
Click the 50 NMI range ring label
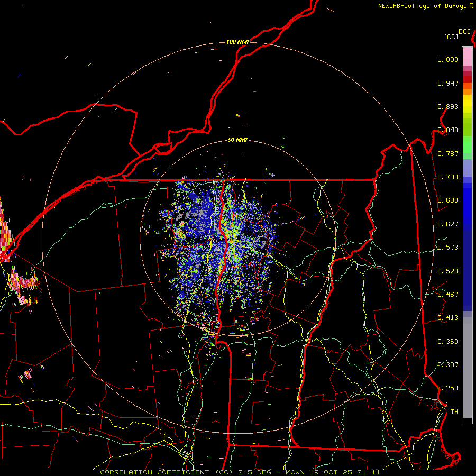237,140
